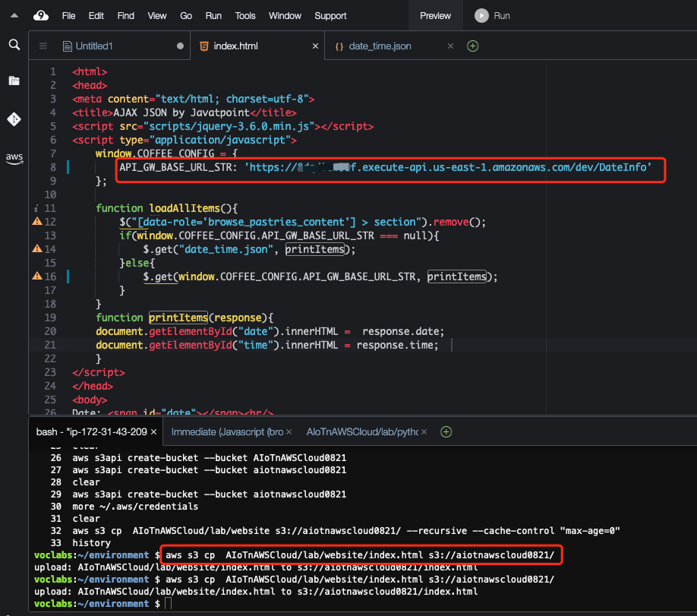Click the unsaved dot on the Untitled1 tab
This screenshot has width=697, height=616.
pyautogui.click(x=180, y=46)
